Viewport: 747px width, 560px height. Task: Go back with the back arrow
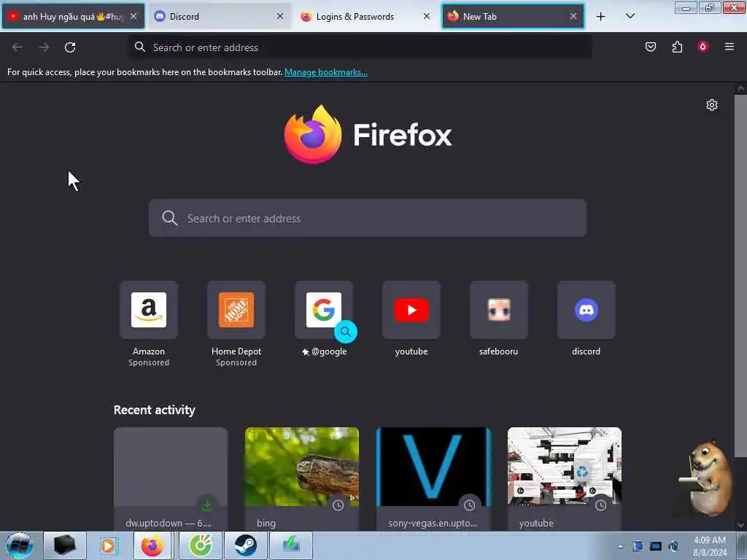18,47
